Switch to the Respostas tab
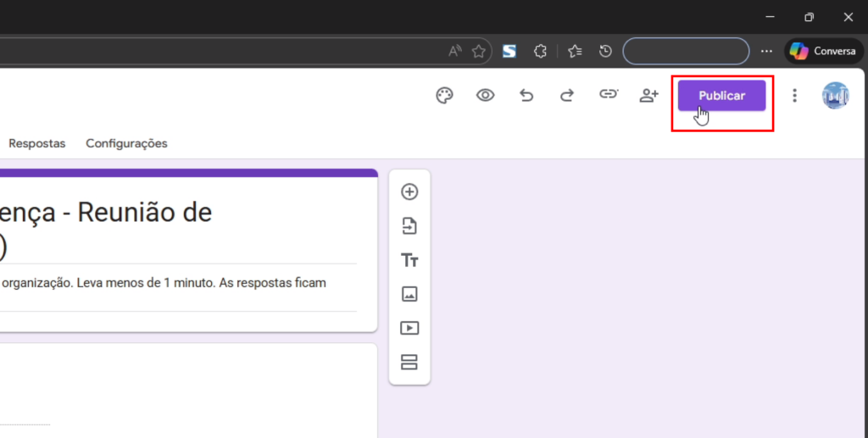This screenshot has height=438, width=868. [36, 143]
